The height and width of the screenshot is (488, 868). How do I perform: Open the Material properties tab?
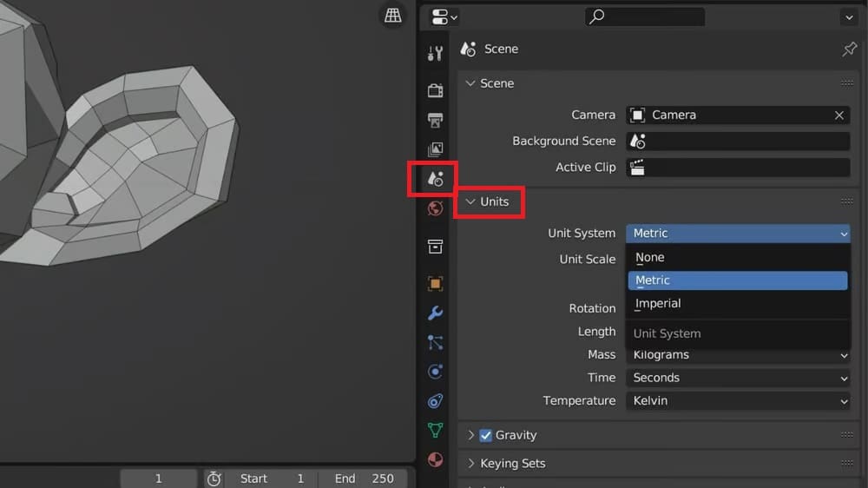click(x=435, y=459)
